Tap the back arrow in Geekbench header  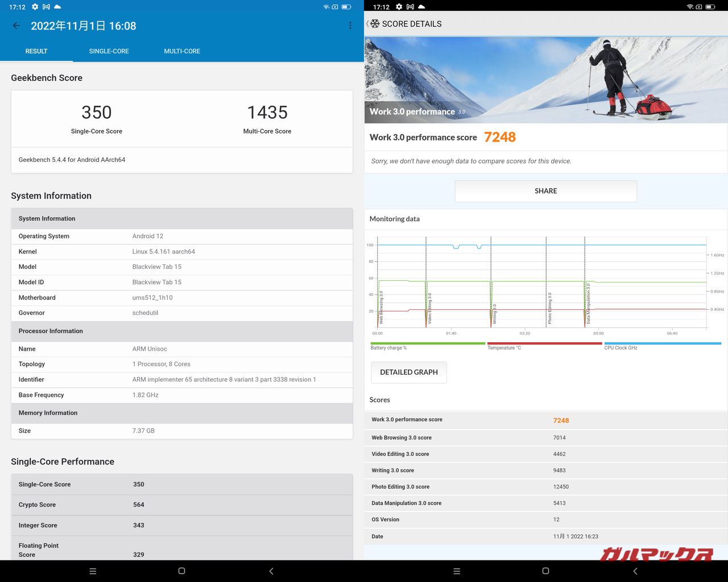click(16, 26)
